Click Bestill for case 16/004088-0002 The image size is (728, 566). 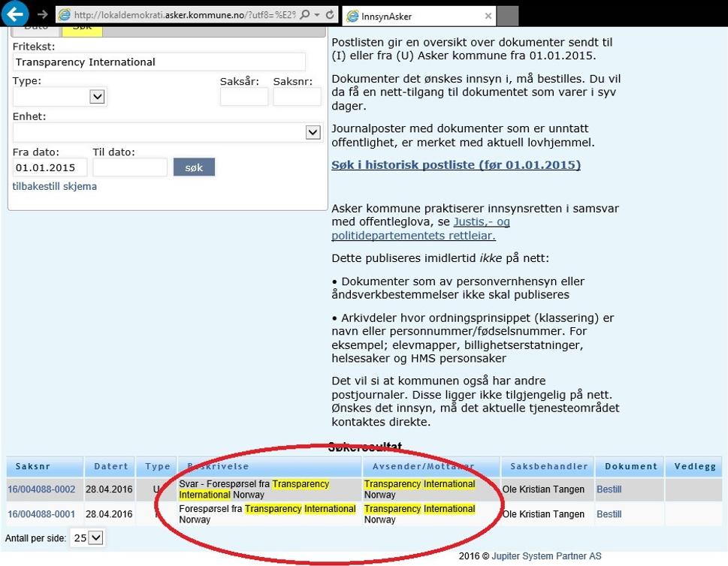(x=609, y=489)
